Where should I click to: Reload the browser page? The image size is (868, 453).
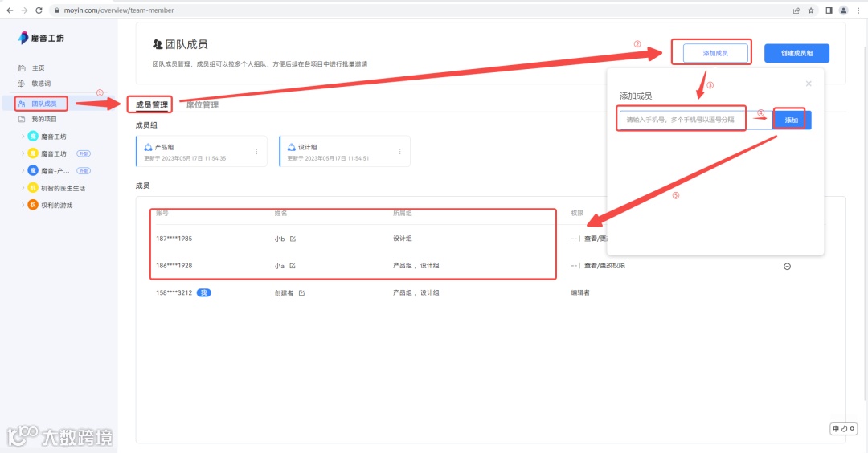tap(39, 10)
